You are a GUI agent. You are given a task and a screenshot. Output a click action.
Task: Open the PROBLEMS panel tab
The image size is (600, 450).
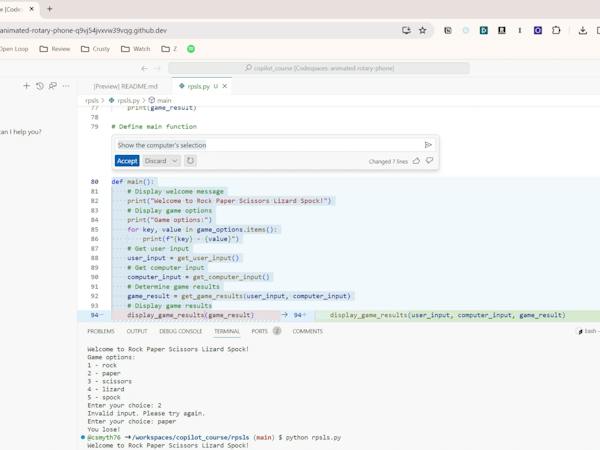pyautogui.click(x=101, y=331)
